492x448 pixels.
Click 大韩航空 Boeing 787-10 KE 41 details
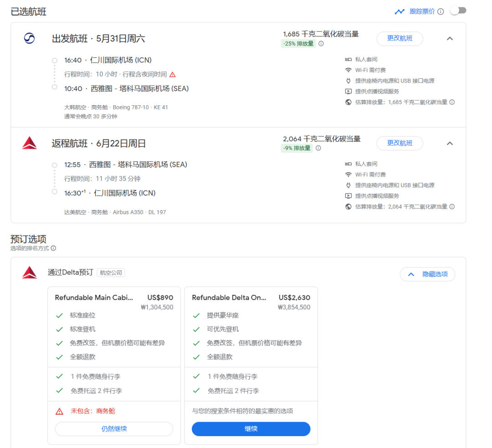(x=116, y=108)
